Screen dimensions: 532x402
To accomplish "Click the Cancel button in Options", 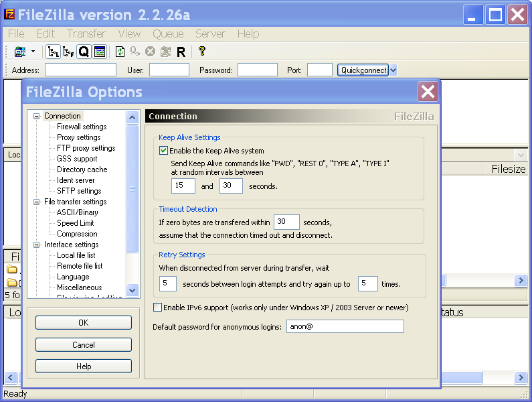I will [x=84, y=344].
